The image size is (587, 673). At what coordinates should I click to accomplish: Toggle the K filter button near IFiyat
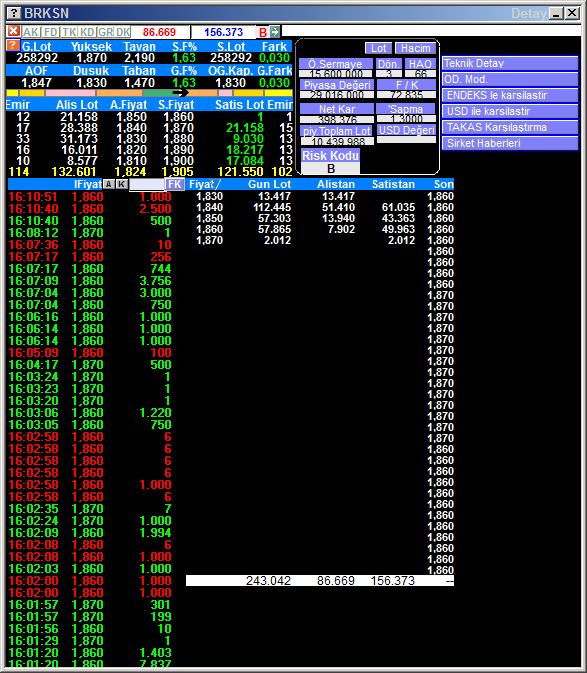122,184
